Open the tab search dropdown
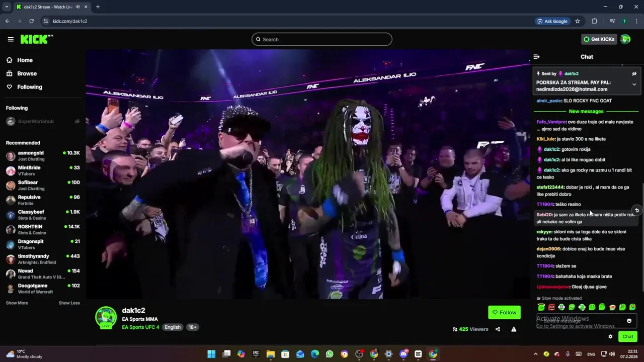This screenshot has height=362, width=644. [7, 7]
